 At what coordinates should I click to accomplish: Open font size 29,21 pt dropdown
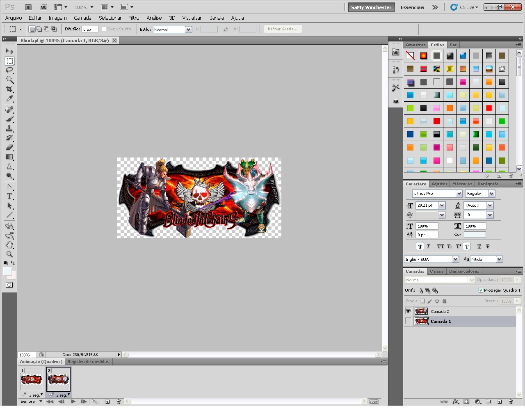[442, 205]
